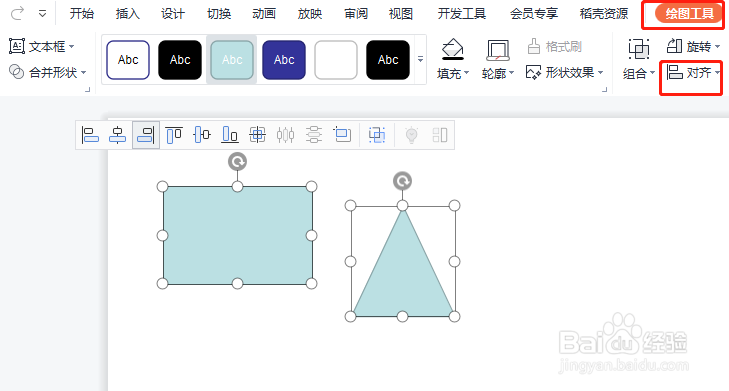Click the distribute horizontally icon
The image size is (729, 391).
(285, 135)
